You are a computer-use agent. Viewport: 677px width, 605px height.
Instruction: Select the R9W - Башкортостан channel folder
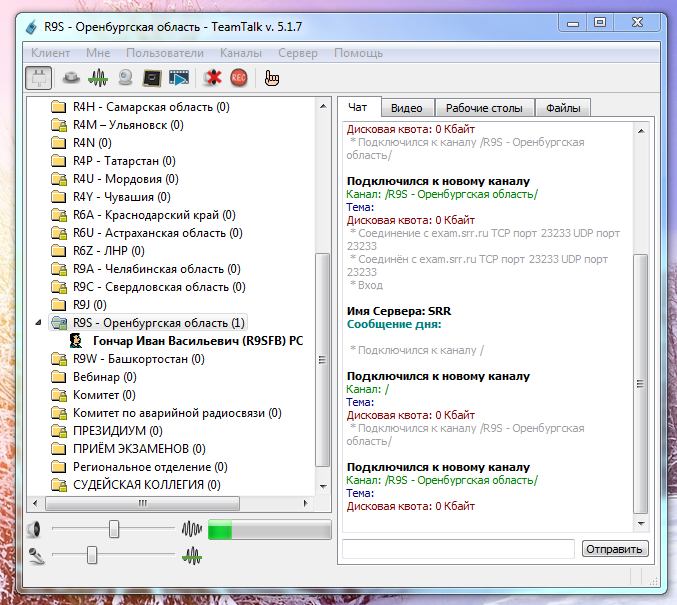138,359
